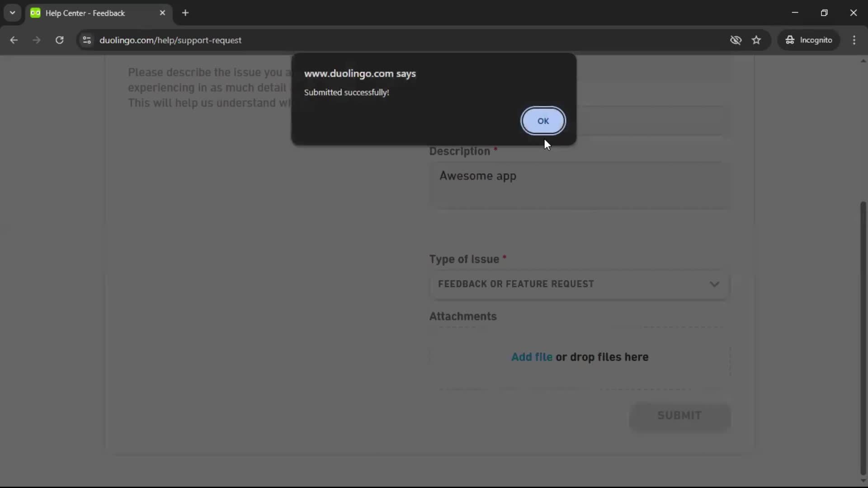Select the address bar URL
The width and height of the screenshot is (868, 488).
170,40
